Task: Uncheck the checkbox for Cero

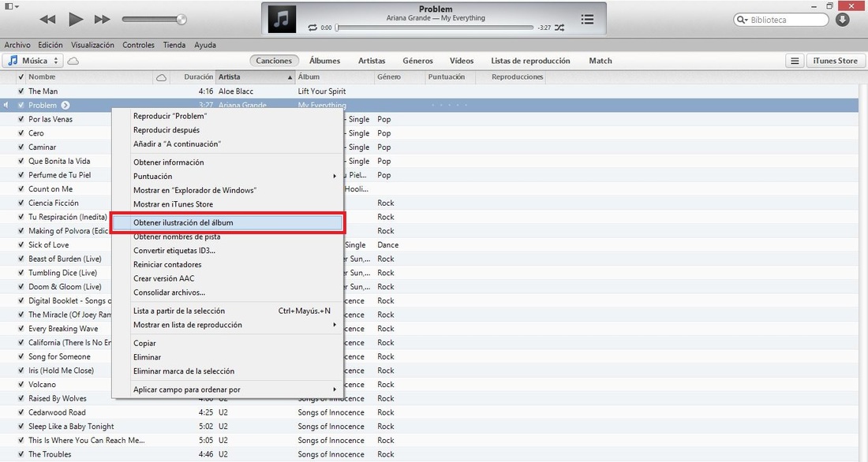Action: pyautogui.click(x=21, y=133)
